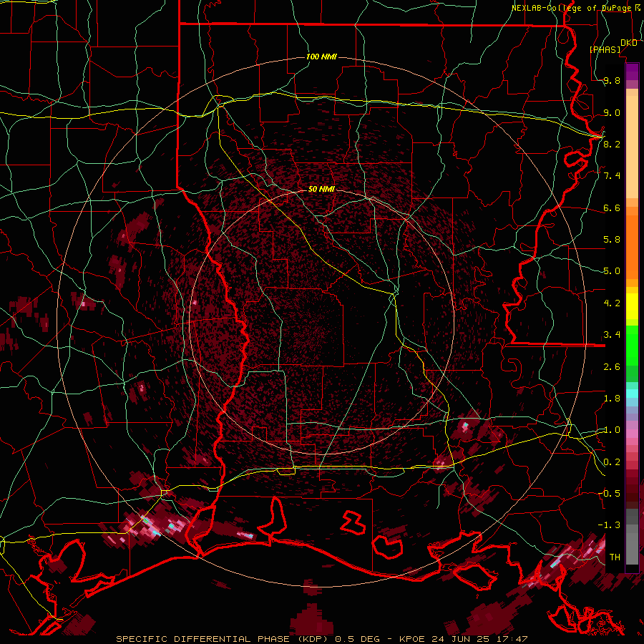Click the bright yellow band of the color scale
This screenshot has width=644, height=644.
pos(632,306)
